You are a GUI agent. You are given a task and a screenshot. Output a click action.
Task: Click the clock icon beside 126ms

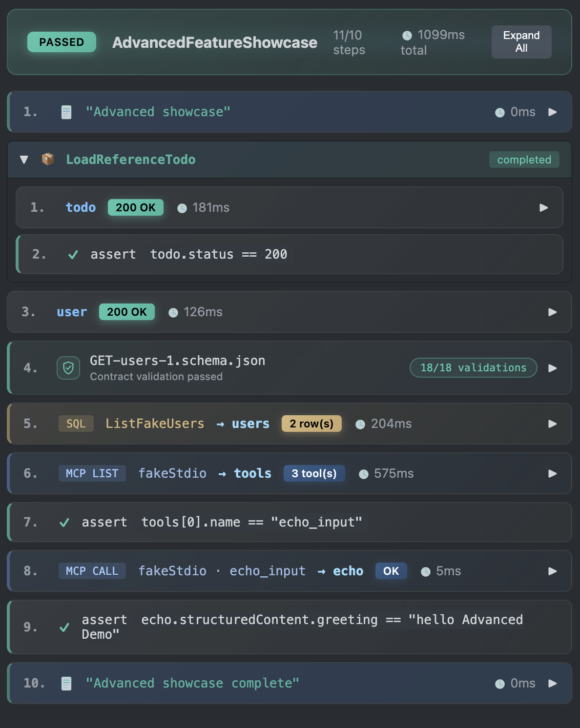click(x=173, y=313)
